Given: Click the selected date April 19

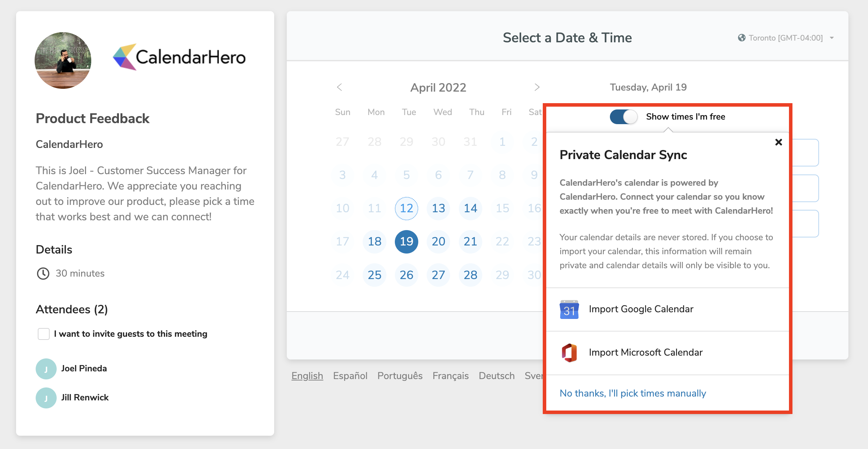Looking at the screenshot, I should click(406, 242).
